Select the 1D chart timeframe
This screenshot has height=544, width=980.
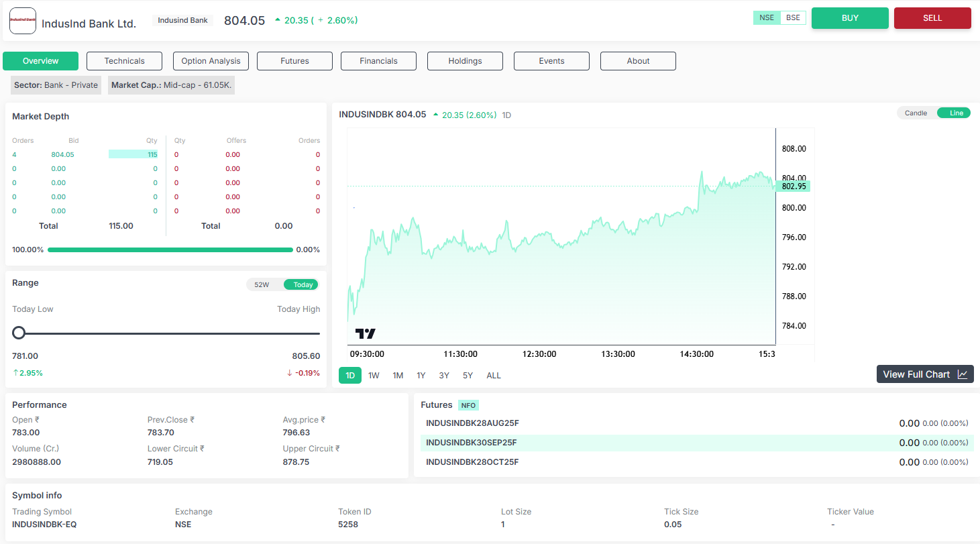pos(350,376)
